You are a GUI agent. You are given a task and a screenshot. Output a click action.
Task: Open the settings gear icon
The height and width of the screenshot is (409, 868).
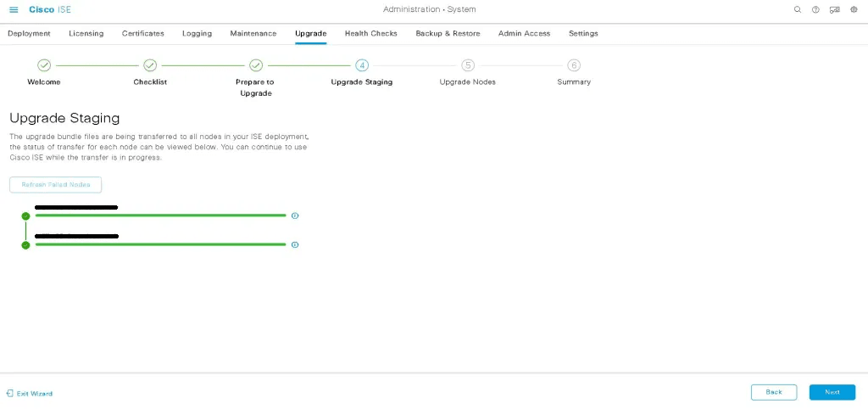tap(854, 9)
